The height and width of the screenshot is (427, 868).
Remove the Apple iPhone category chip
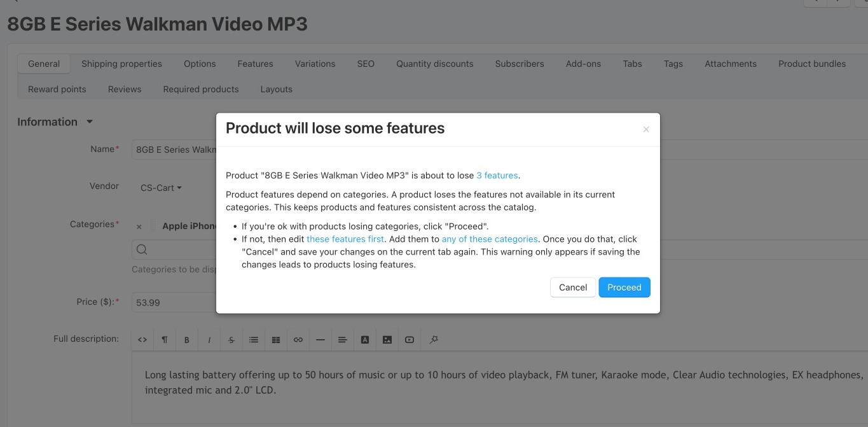tap(139, 226)
